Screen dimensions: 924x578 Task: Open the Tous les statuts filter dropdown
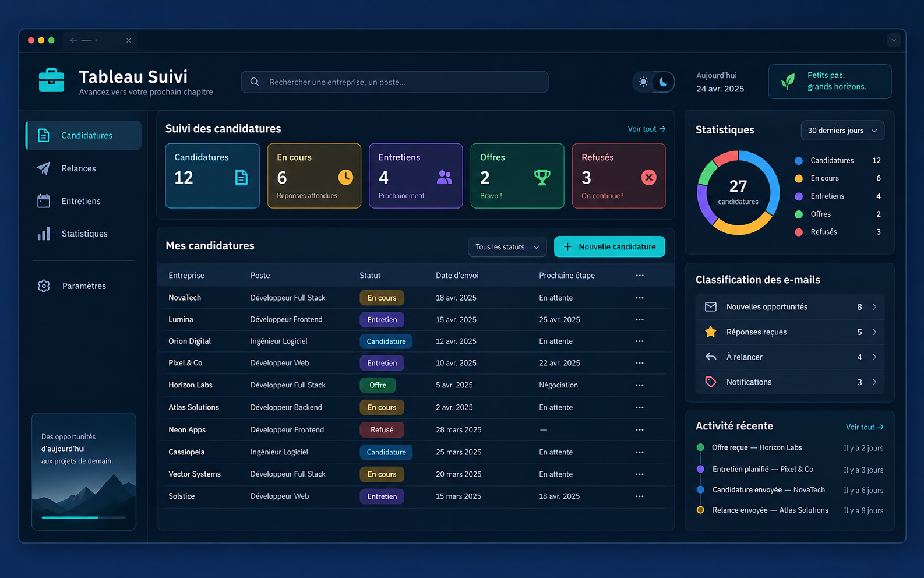click(x=507, y=247)
